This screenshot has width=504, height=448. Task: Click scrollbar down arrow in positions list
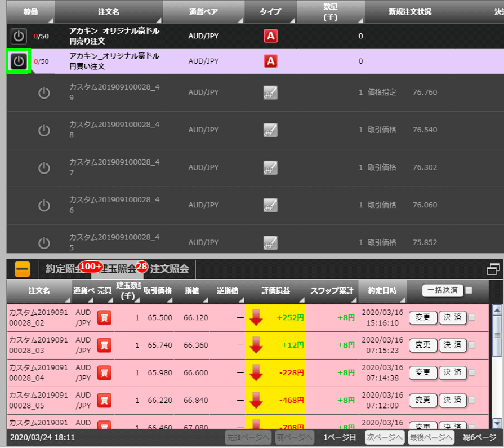coord(497,423)
